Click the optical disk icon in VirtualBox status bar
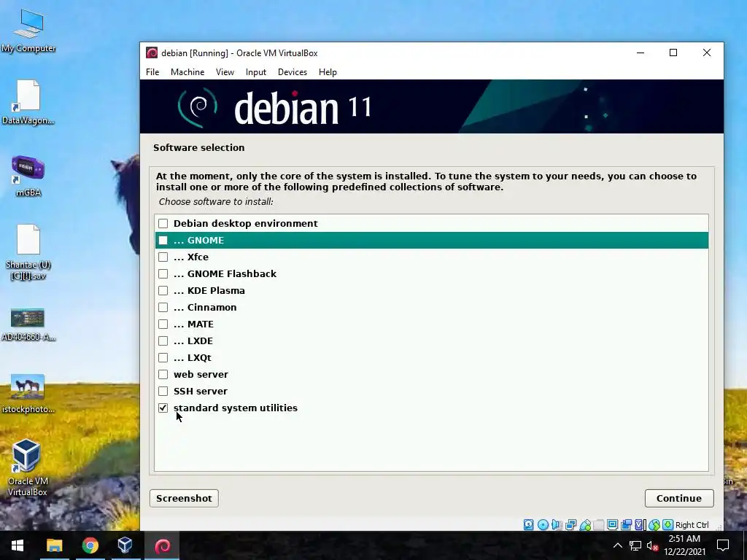This screenshot has height=560, width=747. (x=543, y=525)
